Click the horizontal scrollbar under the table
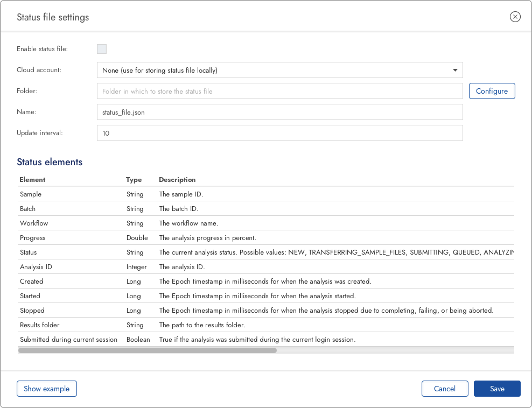Viewport: 532px width, 408px height. click(148, 350)
